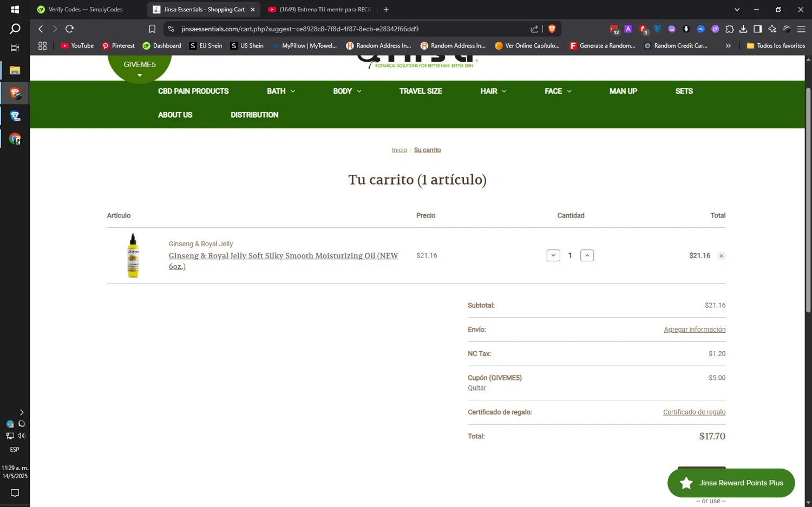
Task: Open the site info icon in the address bar
Action: (171, 29)
